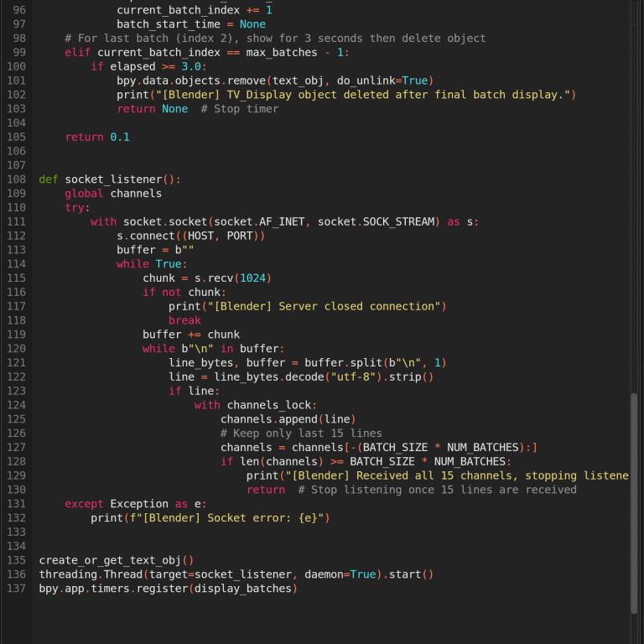Click the text 'def socket_listener():'
Screen dimensions: 644x644
110,179
